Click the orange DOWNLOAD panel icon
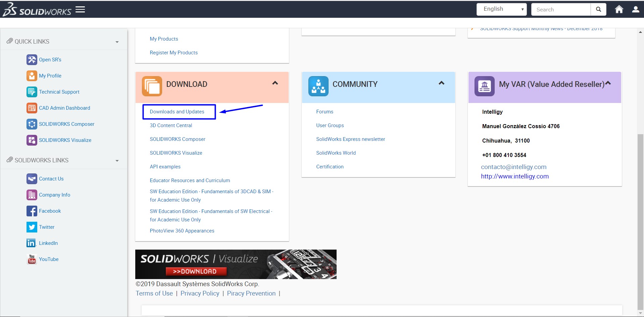Image resolution: width=644 pixels, height=317 pixels. point(152,86)
